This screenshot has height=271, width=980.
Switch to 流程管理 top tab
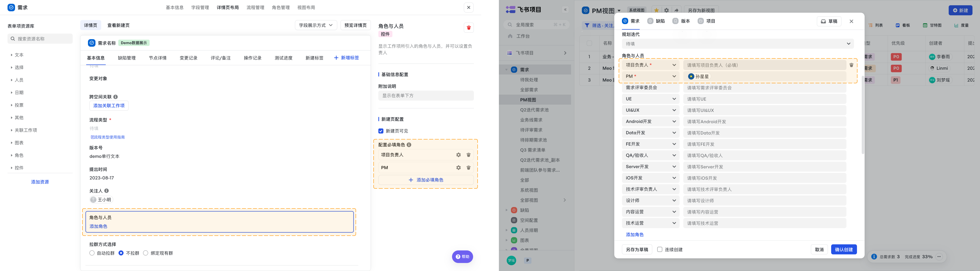point(255,8)
